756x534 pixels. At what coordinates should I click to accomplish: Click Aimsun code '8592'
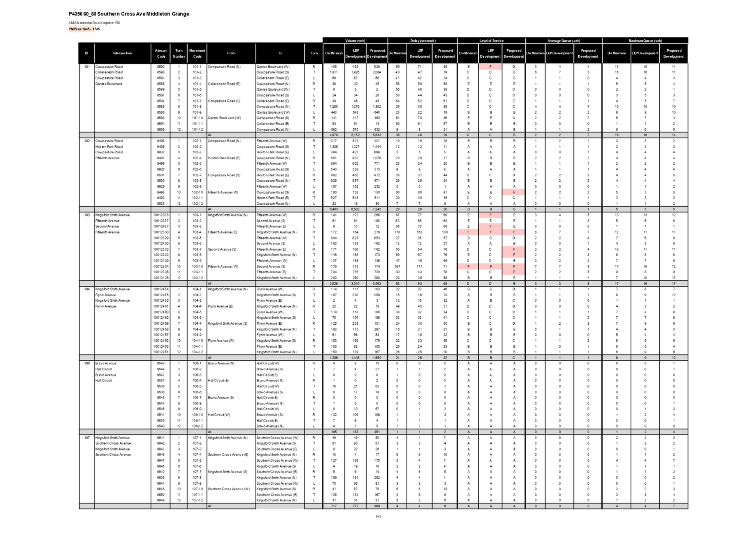point(161,67)
